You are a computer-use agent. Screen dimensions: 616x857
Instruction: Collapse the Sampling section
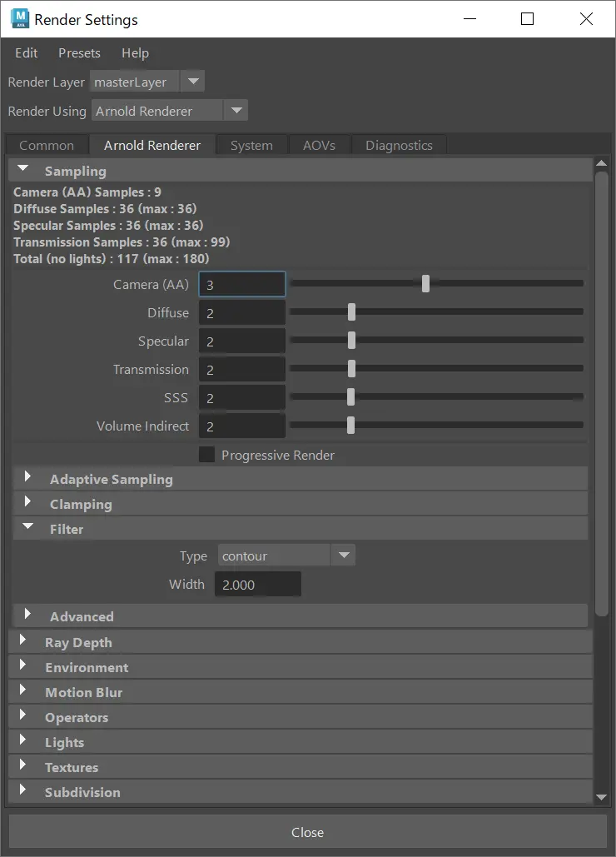(x=301, y=171)
